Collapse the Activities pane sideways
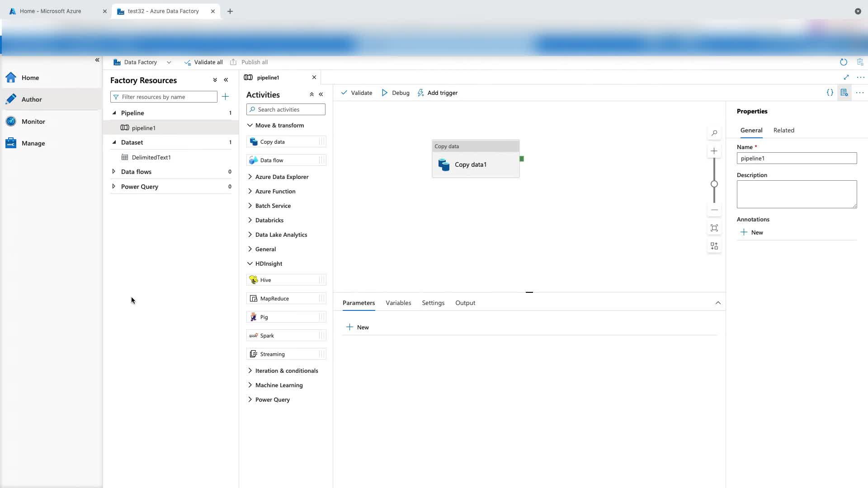868x488 pixels. point(321,94)
